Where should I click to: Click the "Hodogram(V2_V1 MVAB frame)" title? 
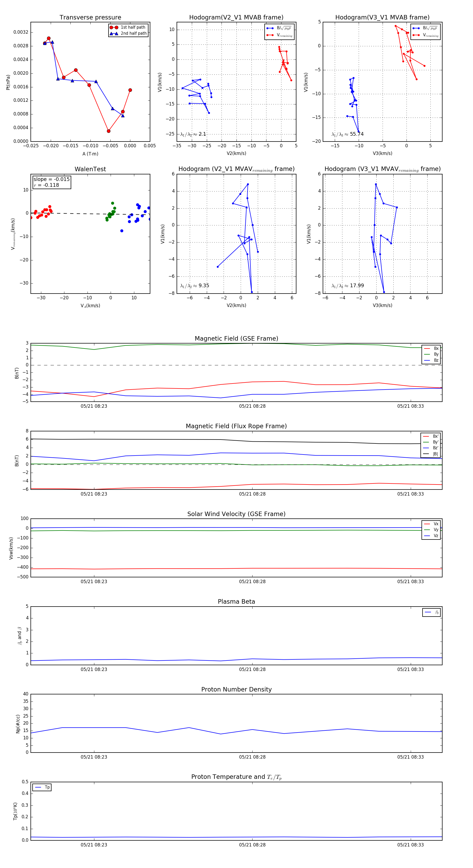(x=236, y=18)
